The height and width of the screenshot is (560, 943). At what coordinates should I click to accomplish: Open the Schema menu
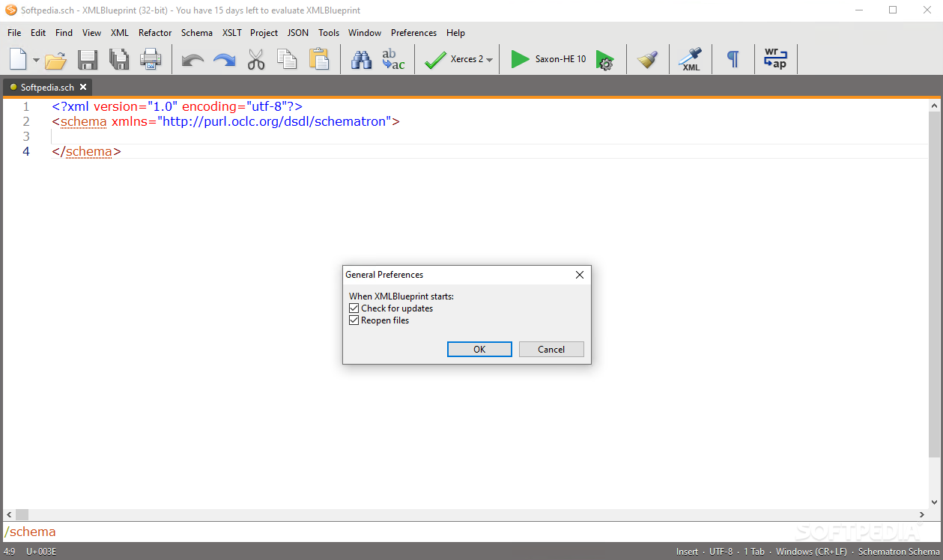tap(197, 33)
